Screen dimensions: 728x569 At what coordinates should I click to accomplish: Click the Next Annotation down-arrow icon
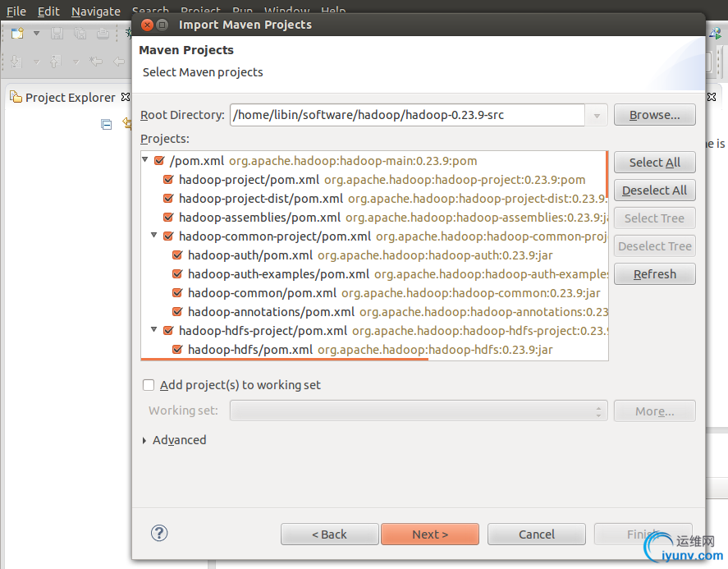coord(16,62)
